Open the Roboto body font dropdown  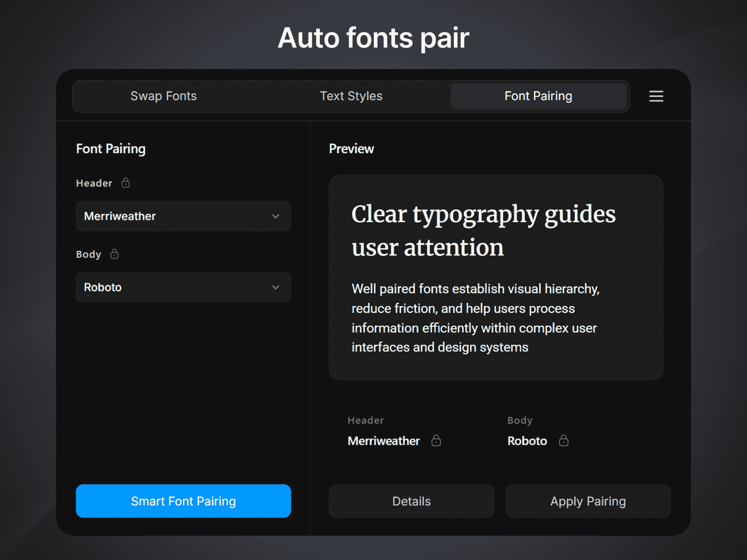tap(183, 287)
